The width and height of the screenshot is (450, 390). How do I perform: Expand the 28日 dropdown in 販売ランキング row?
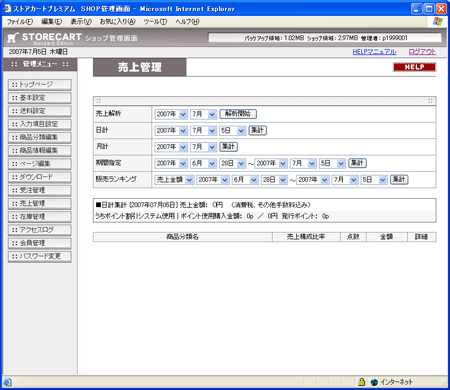(x=274, y=179)
